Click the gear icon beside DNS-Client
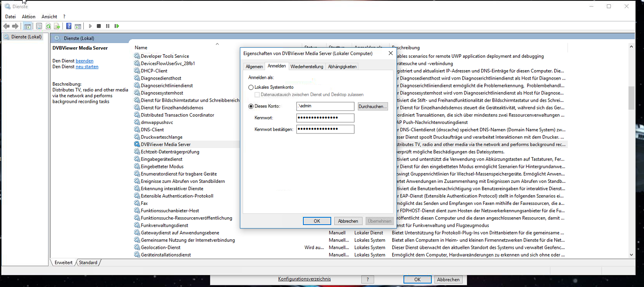The image size is (644, 287). click(137, 130)
